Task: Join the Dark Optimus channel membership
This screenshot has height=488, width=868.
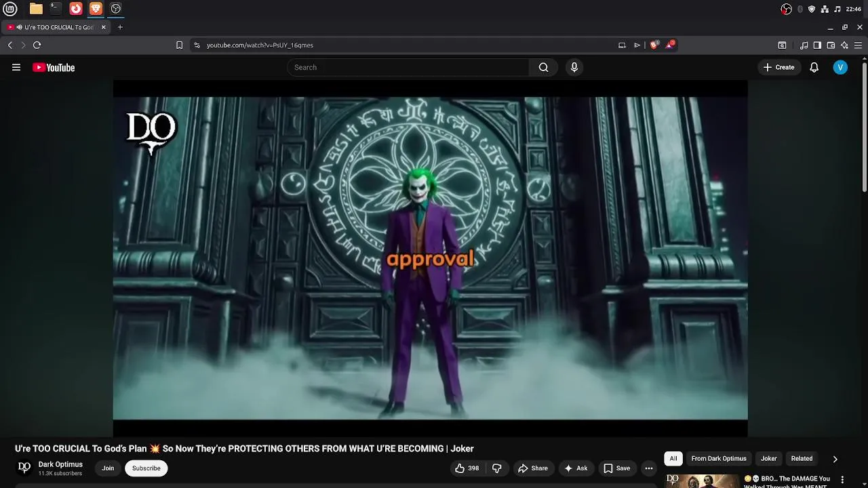Action: tap(108, 468)
